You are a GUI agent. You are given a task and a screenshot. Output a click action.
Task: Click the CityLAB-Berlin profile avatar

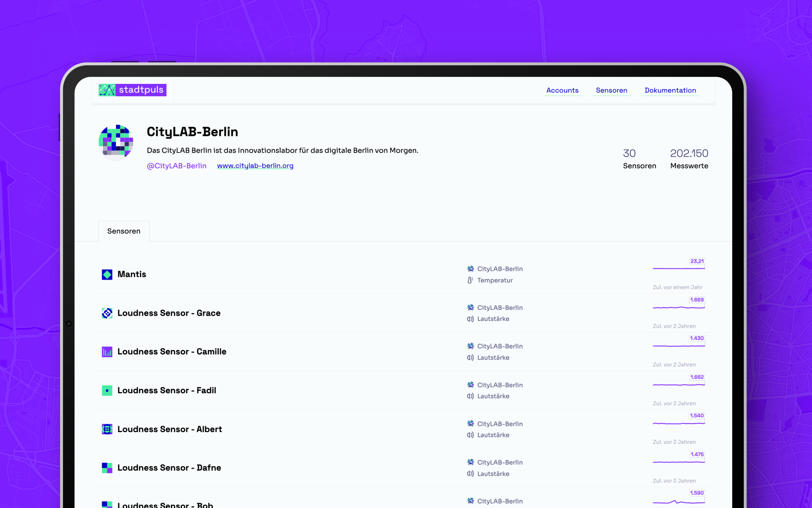coord(116,142)
